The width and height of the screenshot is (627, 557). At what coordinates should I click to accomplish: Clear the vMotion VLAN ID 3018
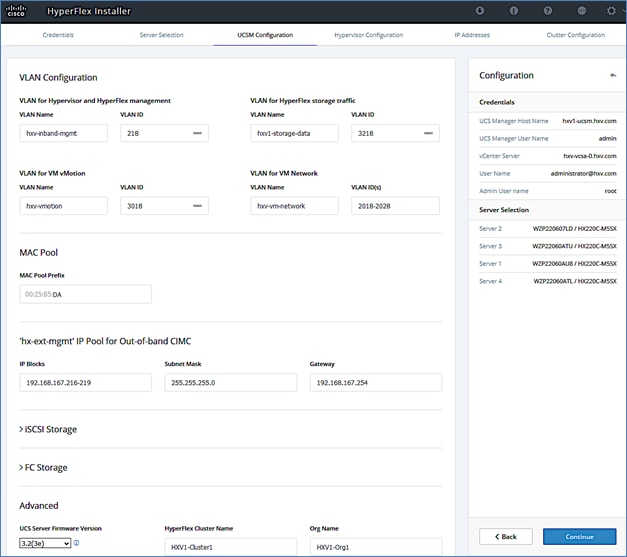198,206
